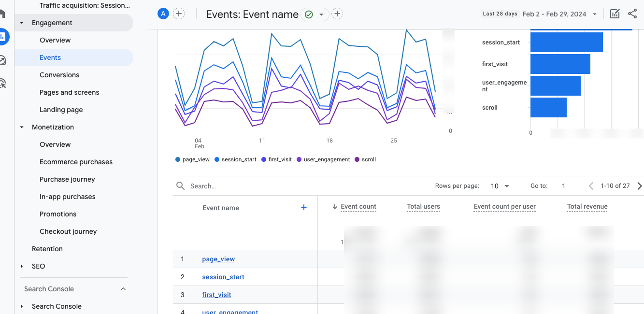Open the first_visit event link

(x=216, y=295)
